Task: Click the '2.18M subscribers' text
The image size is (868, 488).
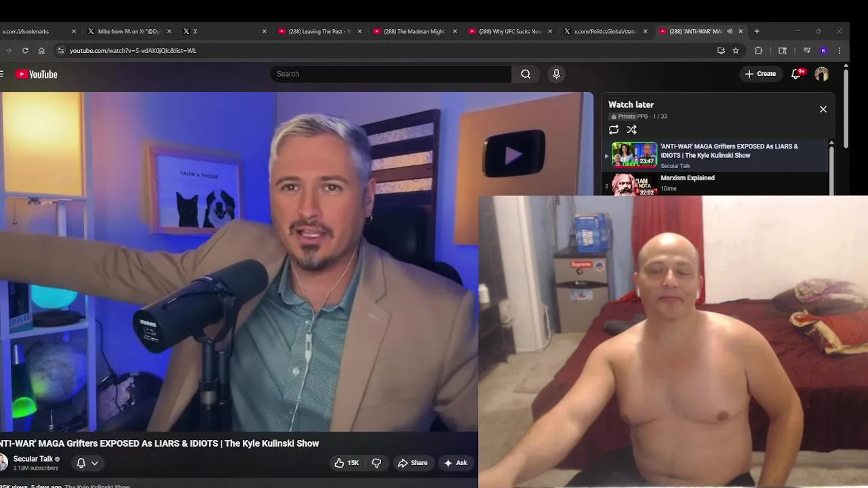Action: [x=36, y=468]
